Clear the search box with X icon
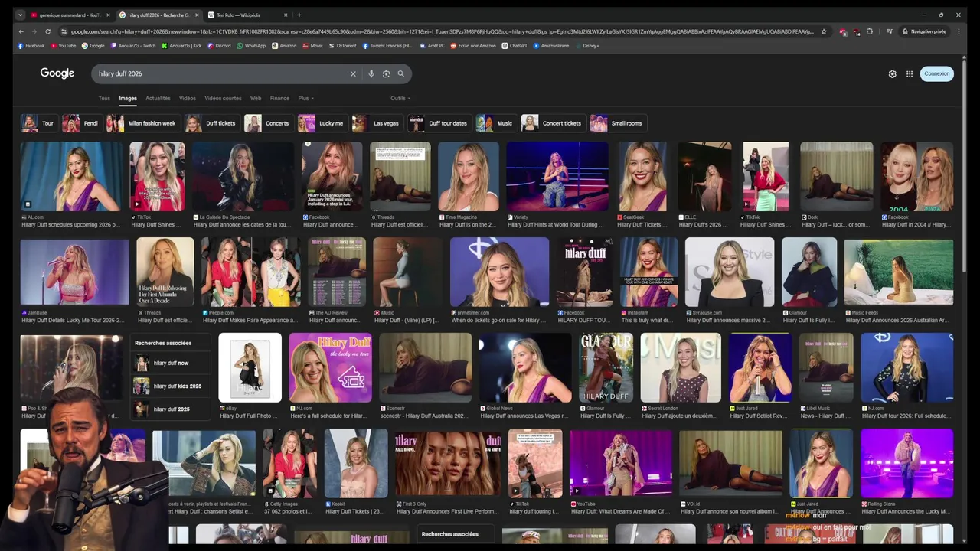980x551 pixels. pyautogui.click(x=353, y=73)
